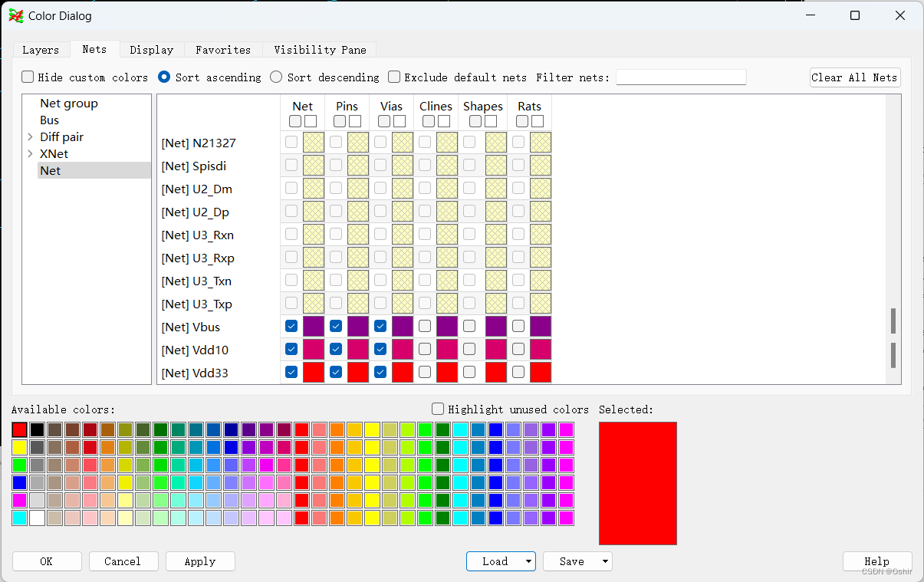Image resolution: width=924 pixels, height=582 pixels.
Task: Switch to the Layers tab
Action: pos(41,50)
